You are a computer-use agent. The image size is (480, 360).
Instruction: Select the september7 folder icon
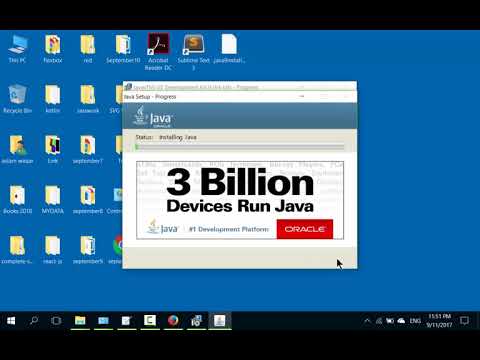88,149
